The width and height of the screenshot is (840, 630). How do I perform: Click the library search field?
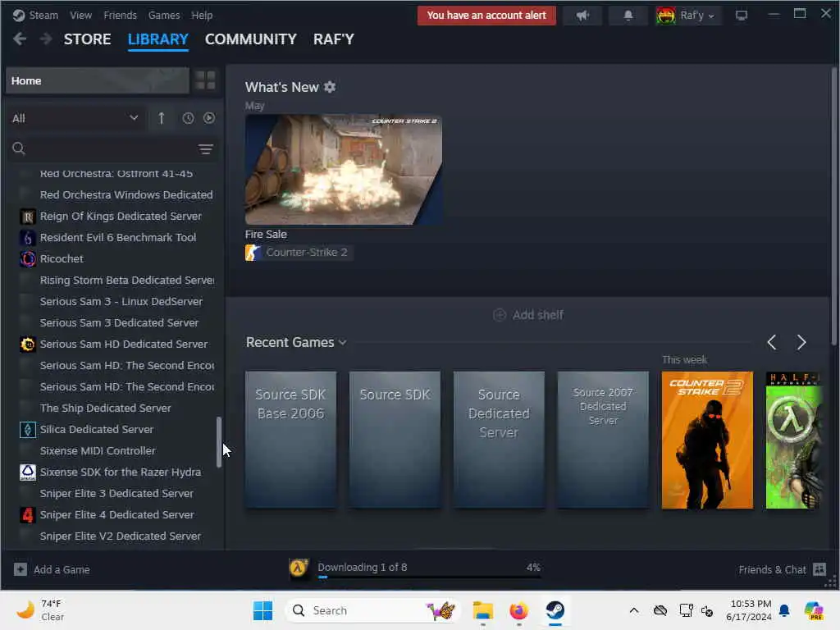(112, 149)
